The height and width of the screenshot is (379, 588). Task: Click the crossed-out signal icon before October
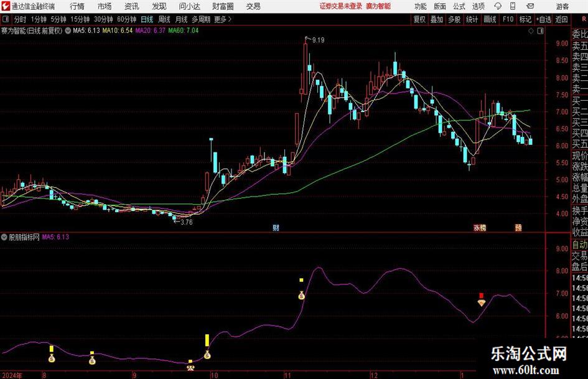click(x=190, y=368)
